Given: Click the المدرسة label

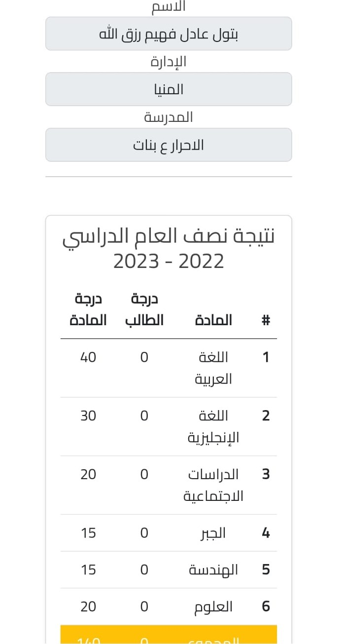Looking at the screenshot, I should pyautogui.click(x=169, y=117).
